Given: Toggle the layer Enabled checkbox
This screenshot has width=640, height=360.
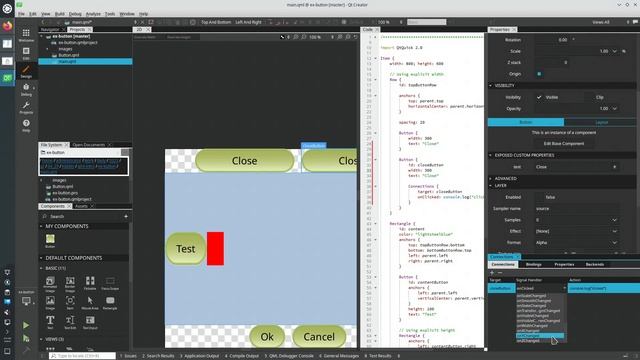Looking at the screenshot, I should pyautogui.click(x=539, y=197).
